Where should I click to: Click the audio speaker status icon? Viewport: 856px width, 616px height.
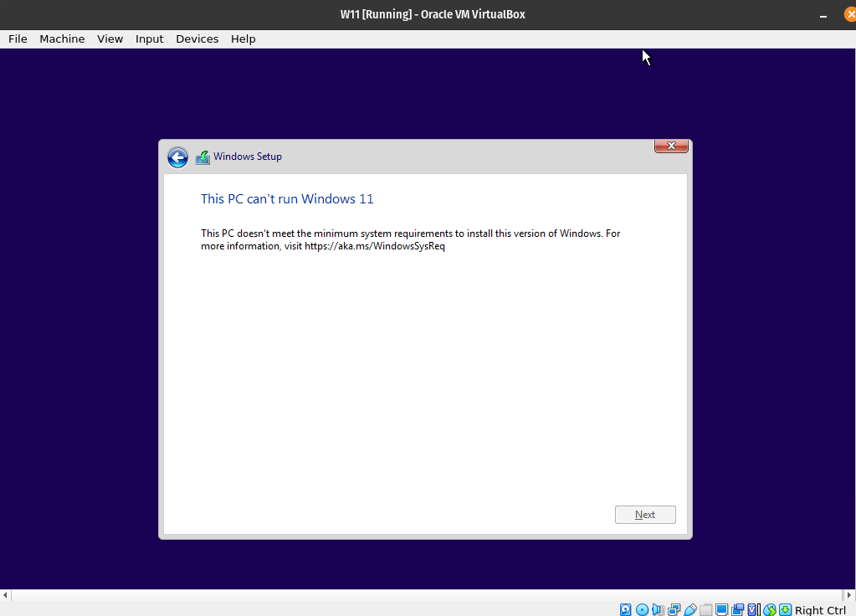coord(658,609)
